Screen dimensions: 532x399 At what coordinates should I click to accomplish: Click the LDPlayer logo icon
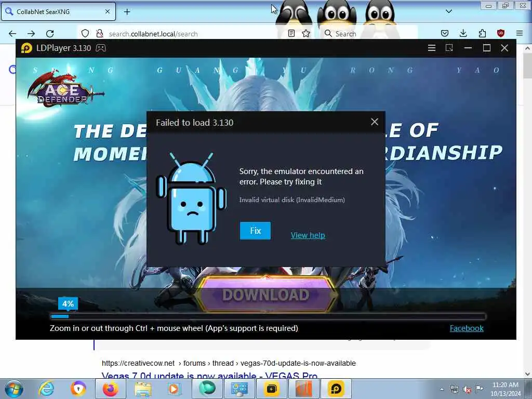[x=26, y=48]
